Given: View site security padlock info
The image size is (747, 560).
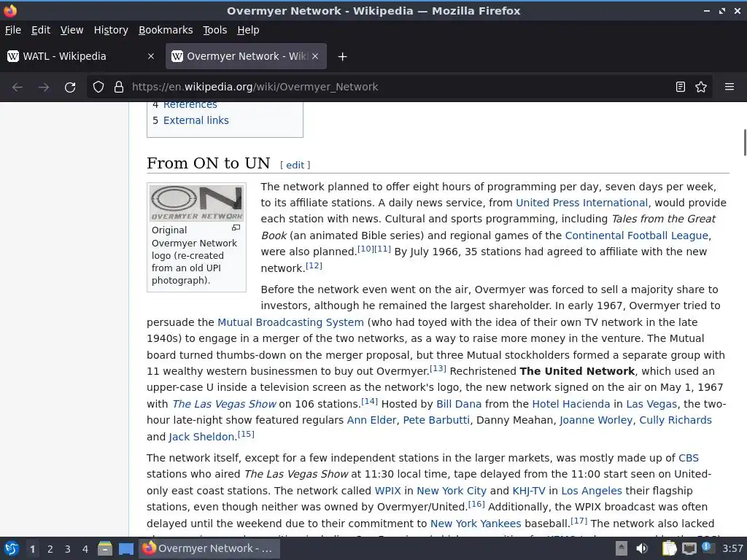Looking at the screenshot, I should 119,87.
